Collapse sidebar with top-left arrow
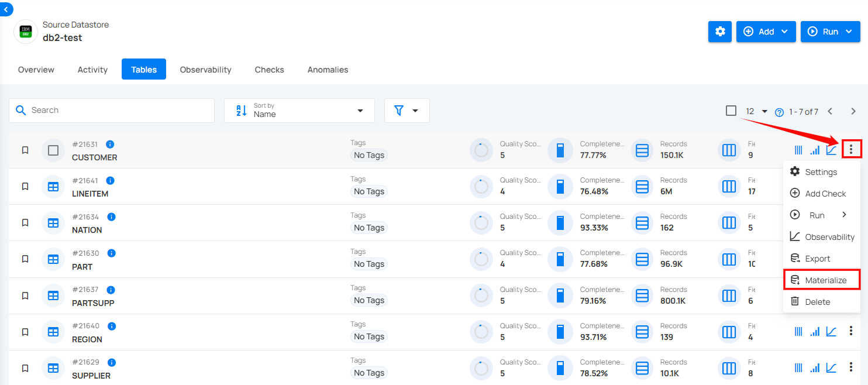The height and width of the screenshot is (385, 868). 6,9
